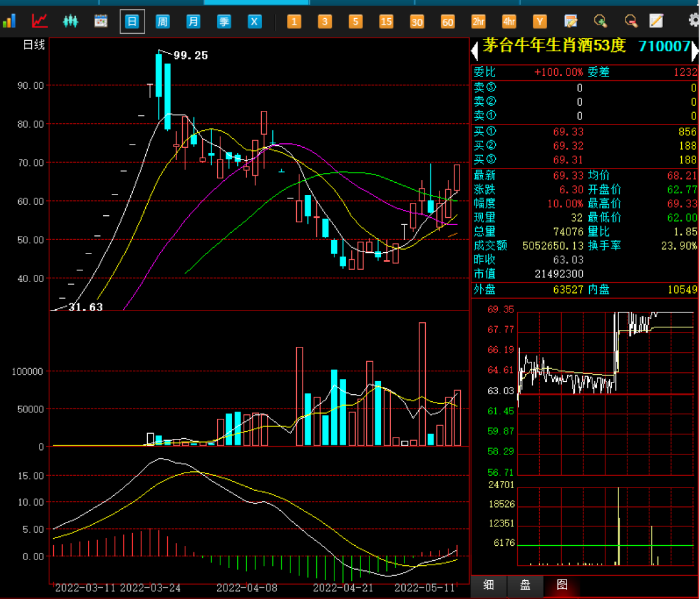Click the 量比 value 1.85

685,231
